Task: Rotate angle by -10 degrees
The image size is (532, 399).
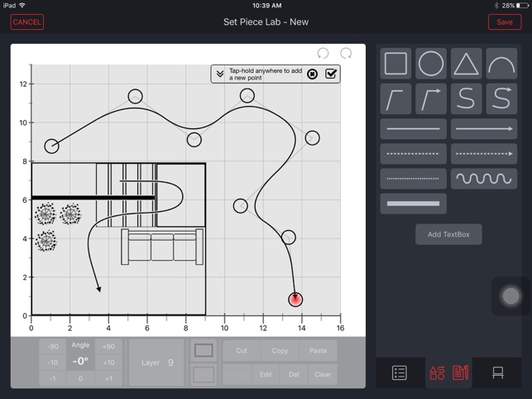Action: 53,363
